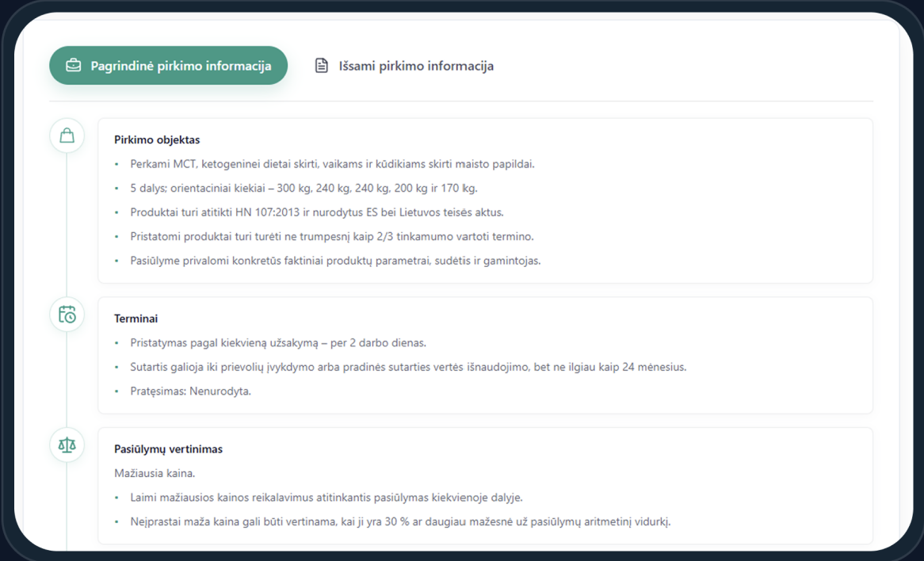924x561 pixels.
Task: Click the line about MCT ketogeninei dietai papildai
Action: click(x=332, y=164)
